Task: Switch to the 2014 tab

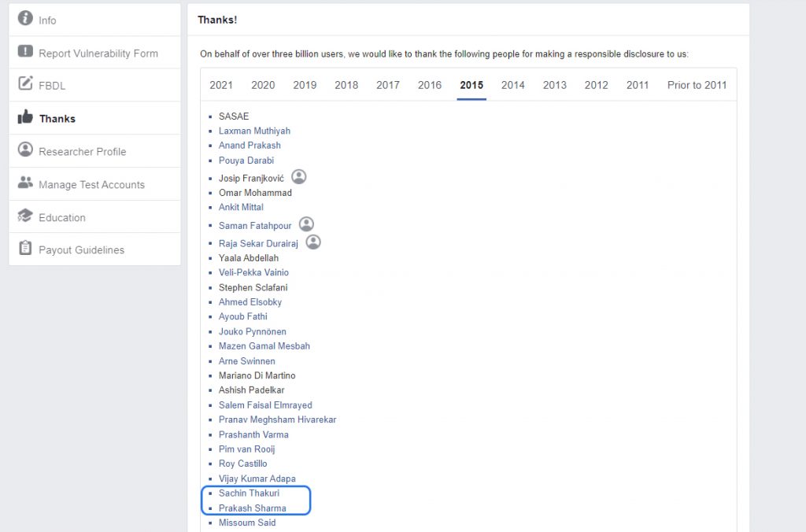Action: 513,85
